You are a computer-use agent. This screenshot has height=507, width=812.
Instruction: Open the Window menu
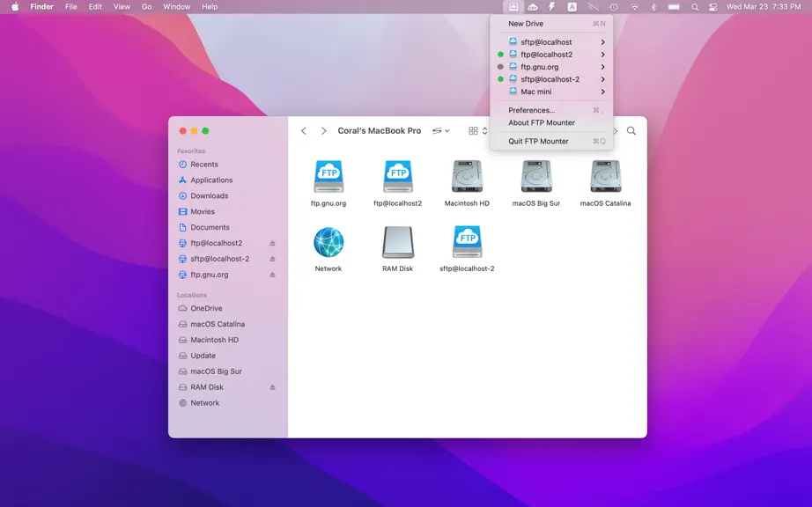[177, 7]
